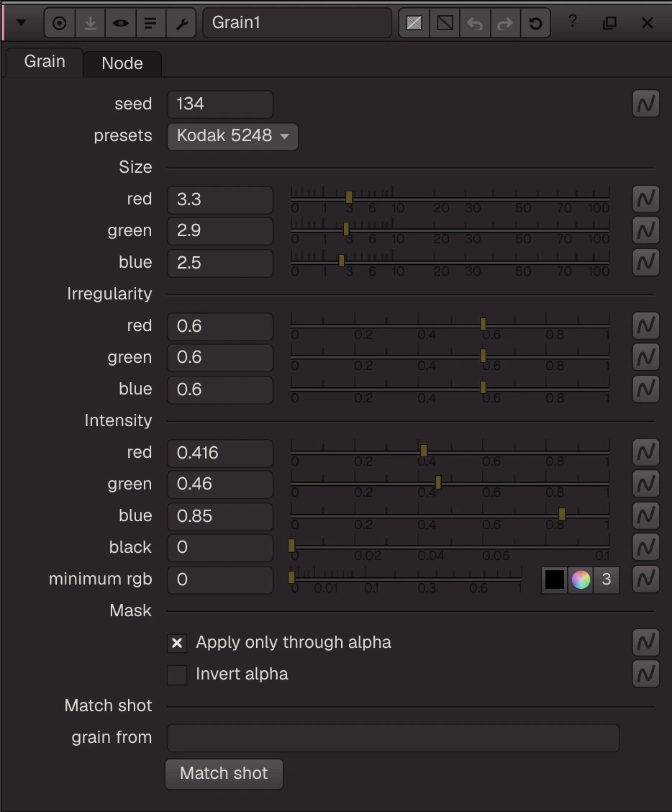The image size is (672, 812).
Task: Open the color wheel picker for minimum rgb
Action: click(x=581, y=580)
